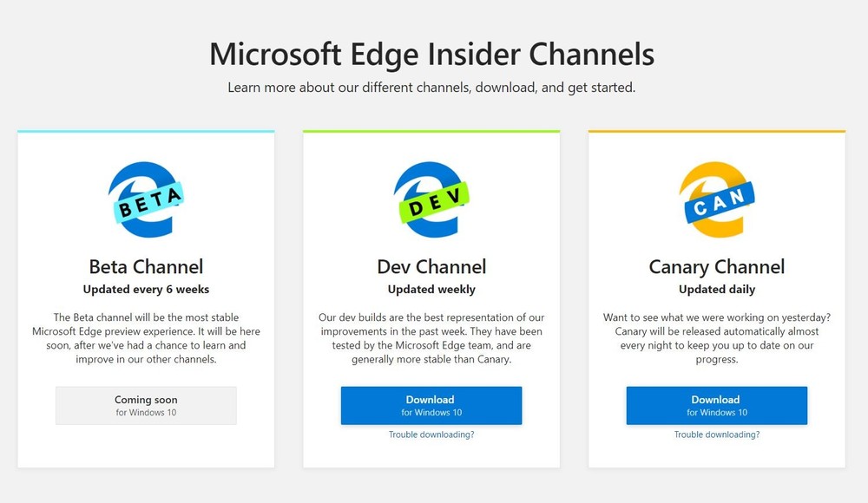Select the Canary Channel heading
Image resolution: width=868 pixels, height=503 pixels.
pyautogui.click(x=716, y=266)
